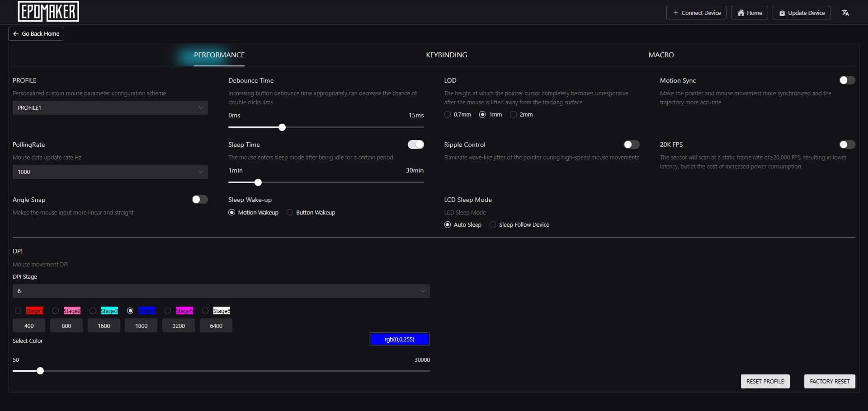This screenshot has height=411, width=868.
Task: Open the PollingRate 1000 dropdown
Action: (110, 172)
